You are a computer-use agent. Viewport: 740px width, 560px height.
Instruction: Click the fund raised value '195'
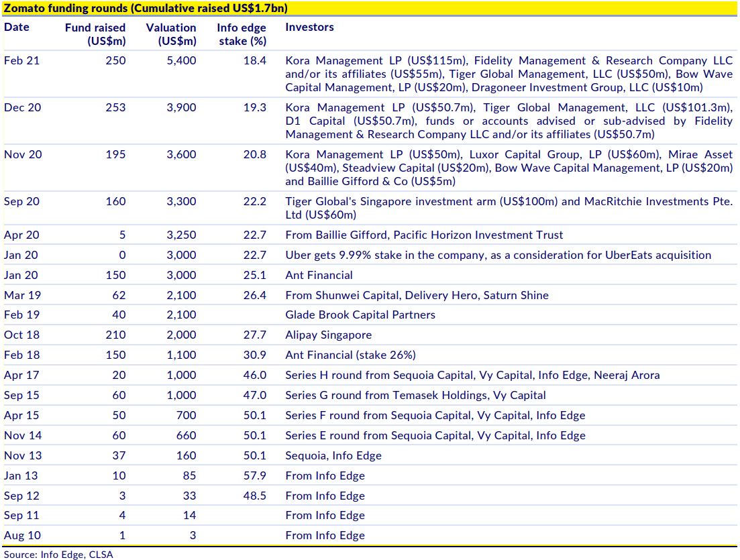pos(115,155)
